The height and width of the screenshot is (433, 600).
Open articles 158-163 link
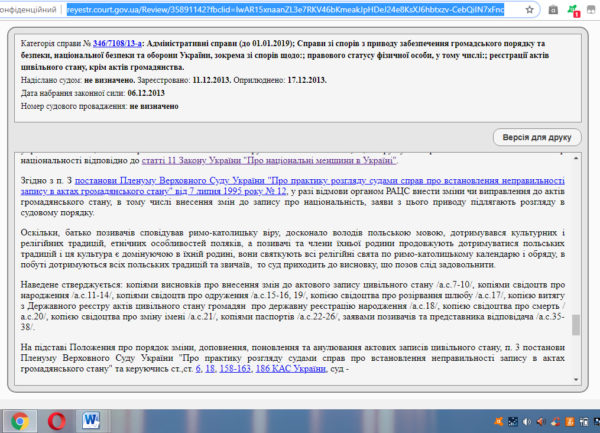(235, 369)
